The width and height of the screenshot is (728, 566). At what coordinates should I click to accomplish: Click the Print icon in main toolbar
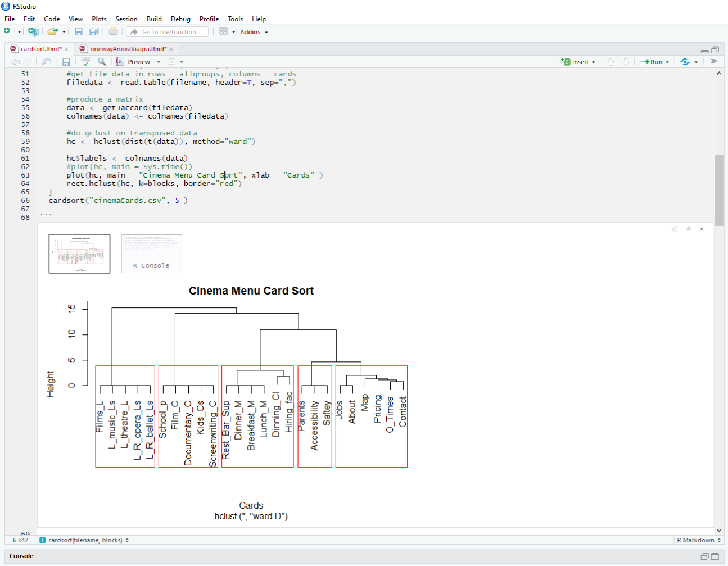click(113, 31)
